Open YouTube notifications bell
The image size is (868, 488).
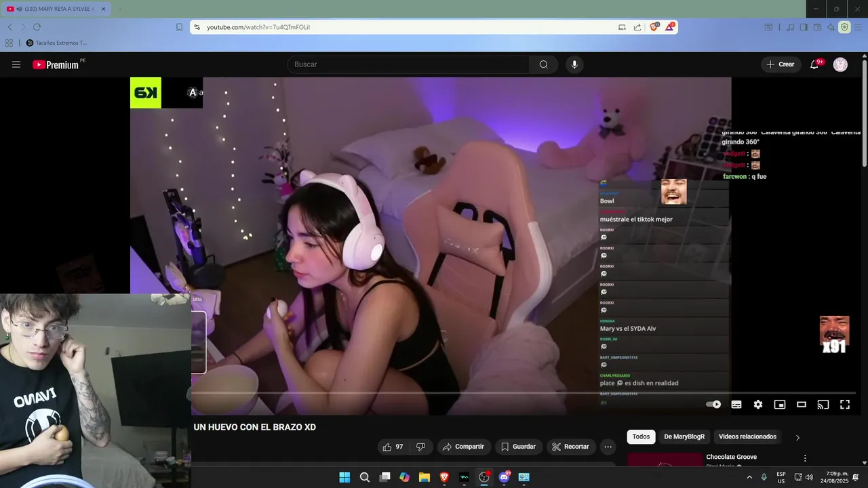click(815, 64)
